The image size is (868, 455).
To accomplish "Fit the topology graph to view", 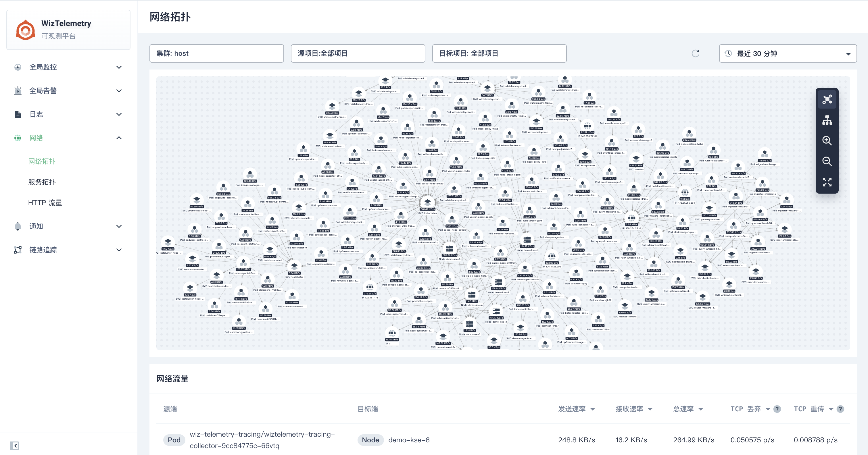I will (x=827, y=182).
